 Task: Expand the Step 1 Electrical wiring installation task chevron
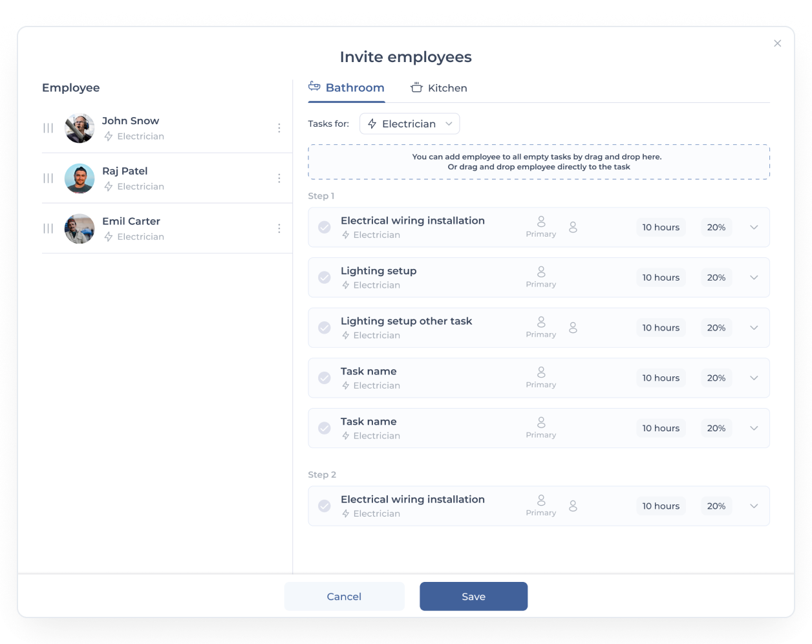click(754, 228)
